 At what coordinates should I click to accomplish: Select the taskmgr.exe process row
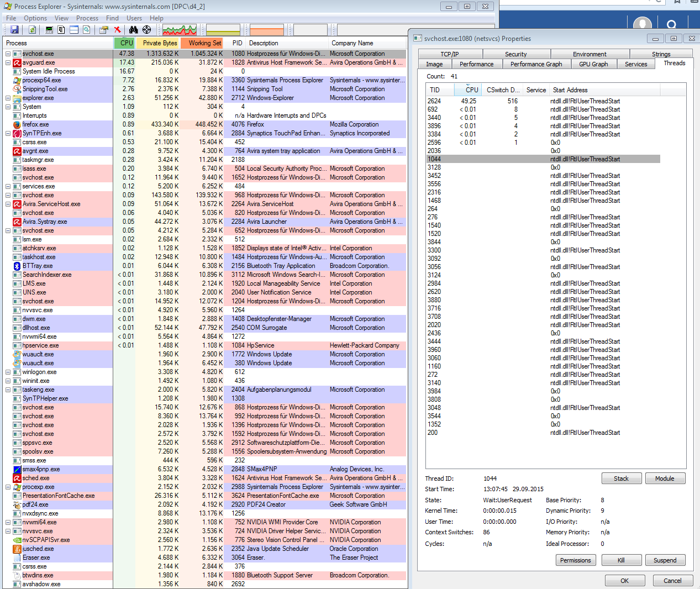tap(204, 160)
